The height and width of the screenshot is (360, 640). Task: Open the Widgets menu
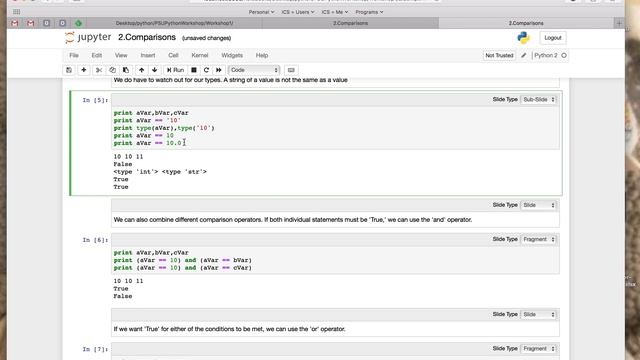232,56
